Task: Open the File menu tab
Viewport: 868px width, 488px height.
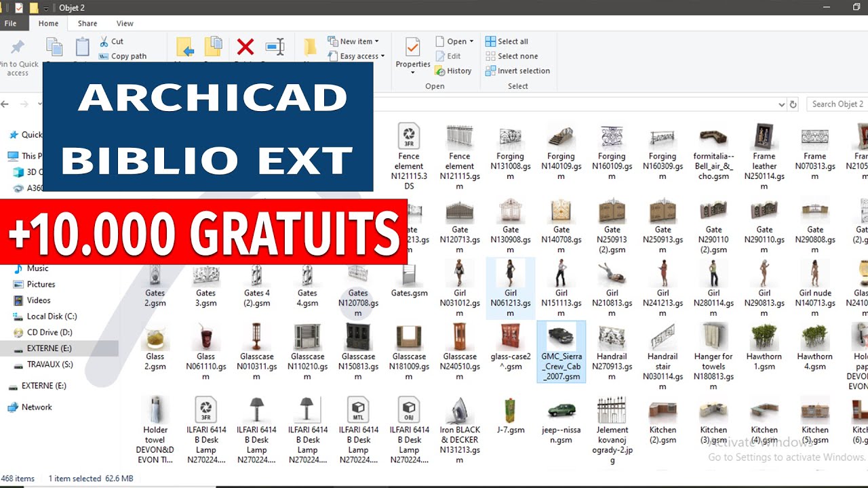Action: [x=10, y=24]
